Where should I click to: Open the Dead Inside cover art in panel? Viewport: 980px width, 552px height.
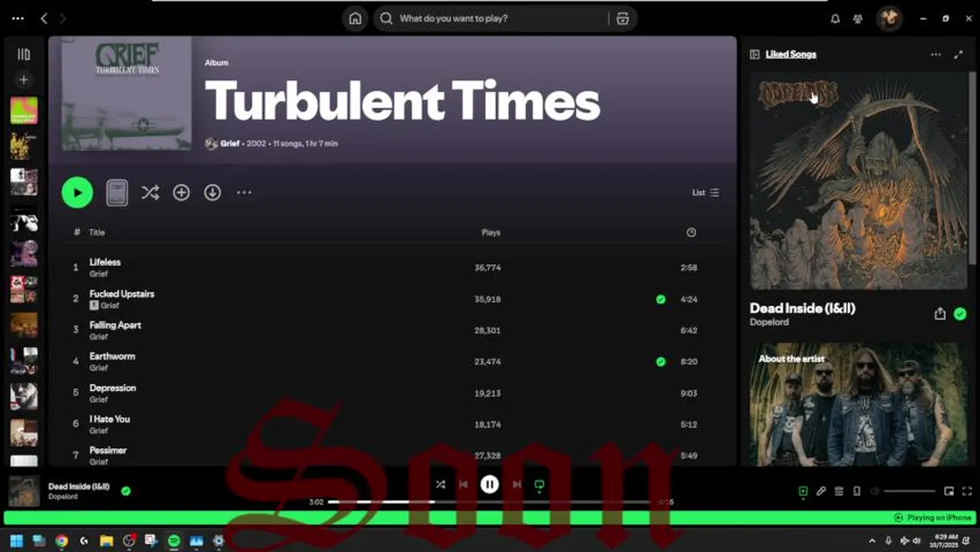(x=858, y=181)
